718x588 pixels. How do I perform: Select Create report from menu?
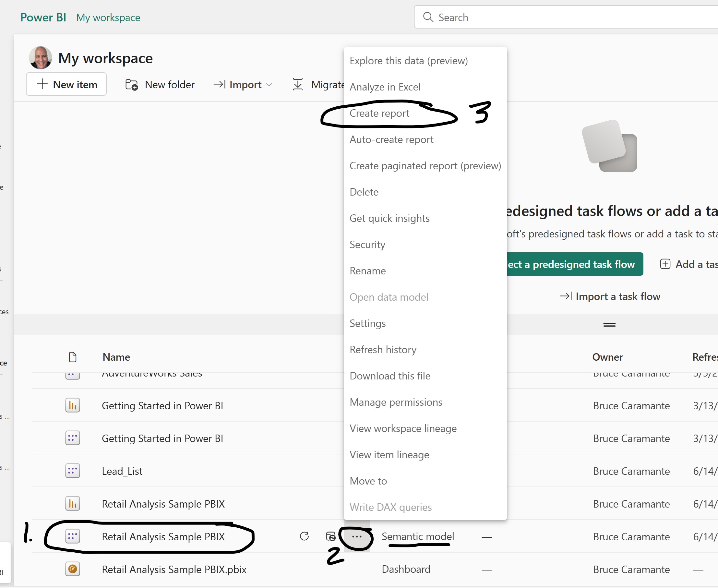(379, 113)
